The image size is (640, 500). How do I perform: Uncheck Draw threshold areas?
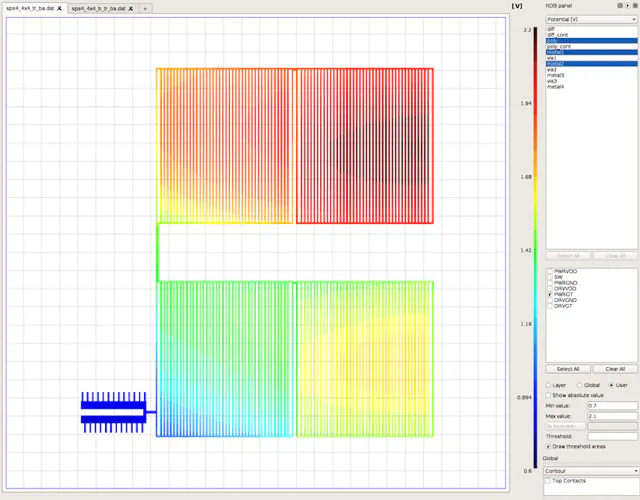tap(548, 447)
